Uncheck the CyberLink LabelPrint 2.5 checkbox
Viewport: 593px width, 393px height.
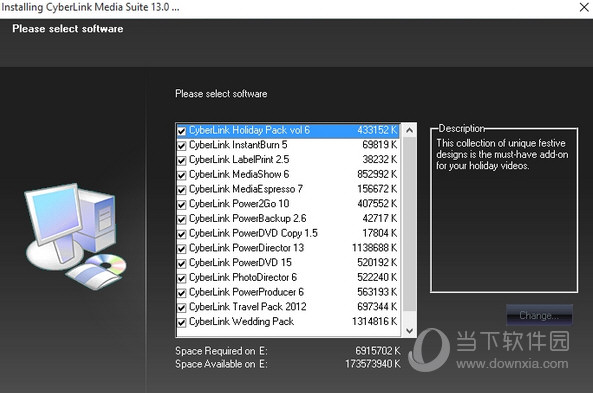point(182,160)
